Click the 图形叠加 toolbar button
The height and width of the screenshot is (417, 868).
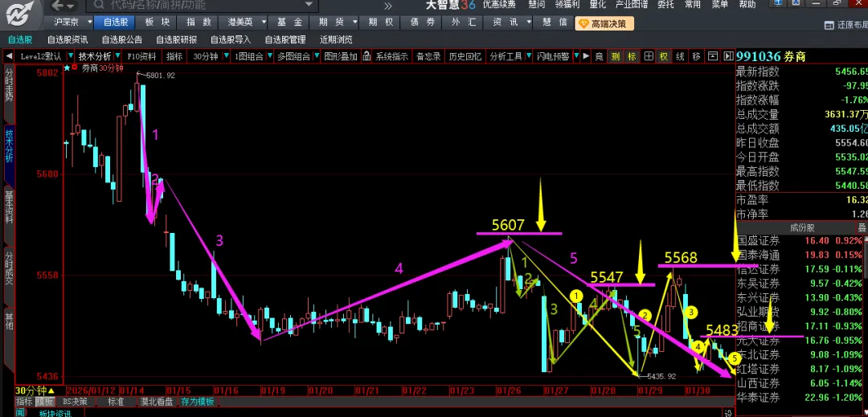tap(341, 56)
